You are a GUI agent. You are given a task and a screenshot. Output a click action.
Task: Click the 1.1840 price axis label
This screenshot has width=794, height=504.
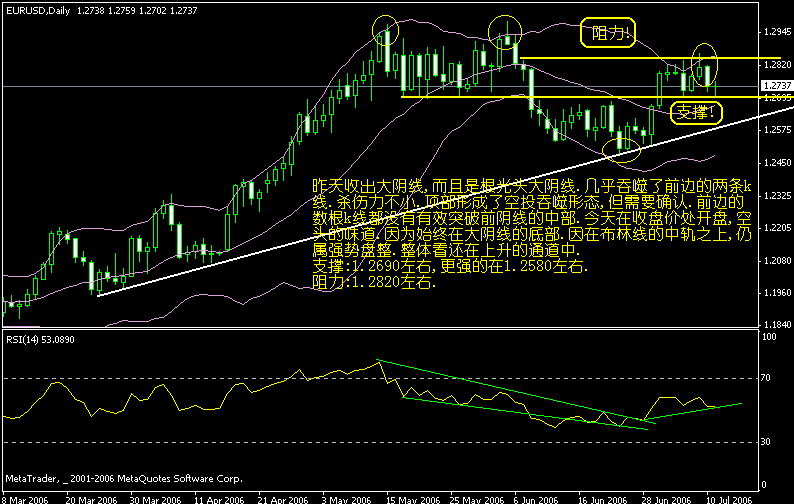777,324
